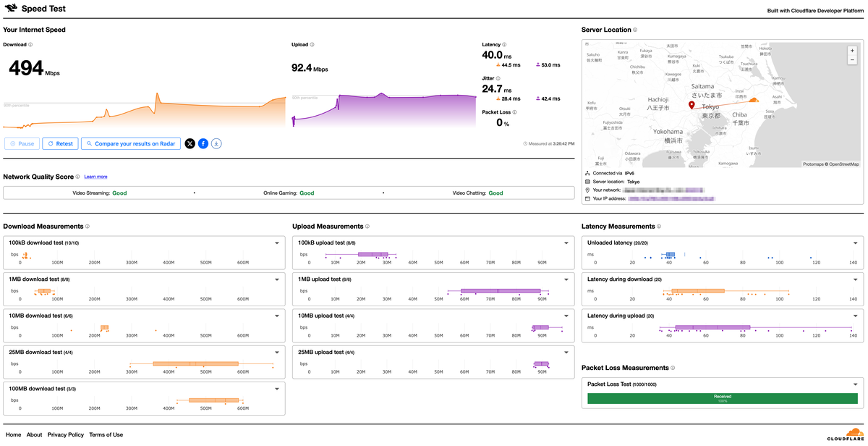Click info icon beside Latency

click(504, 45)
